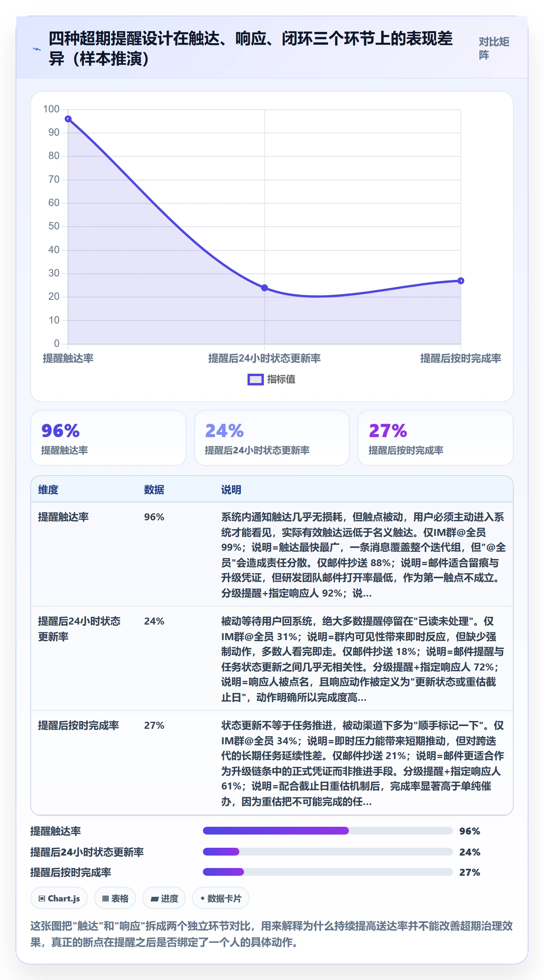Click the 100 y-axis tick label
Screen dimensions: 544x980
pos(51,109)
